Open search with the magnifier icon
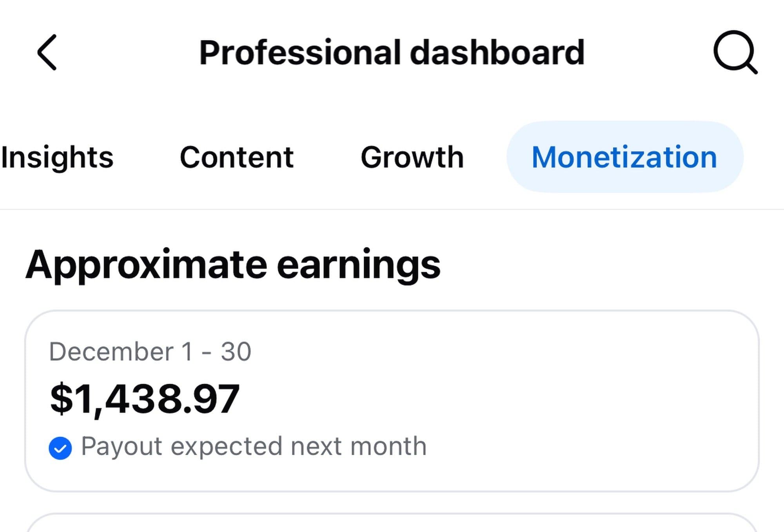784x532 pixels. [x=735, y=52]
